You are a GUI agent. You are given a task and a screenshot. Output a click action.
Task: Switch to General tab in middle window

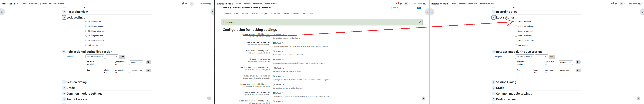(x=228, y=13)
